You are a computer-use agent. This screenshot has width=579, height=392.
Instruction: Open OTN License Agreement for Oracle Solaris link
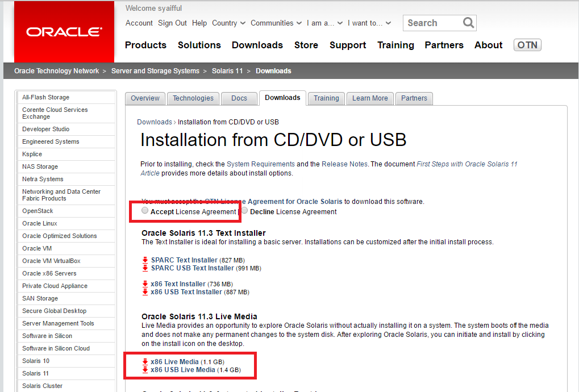pos(274,202)
